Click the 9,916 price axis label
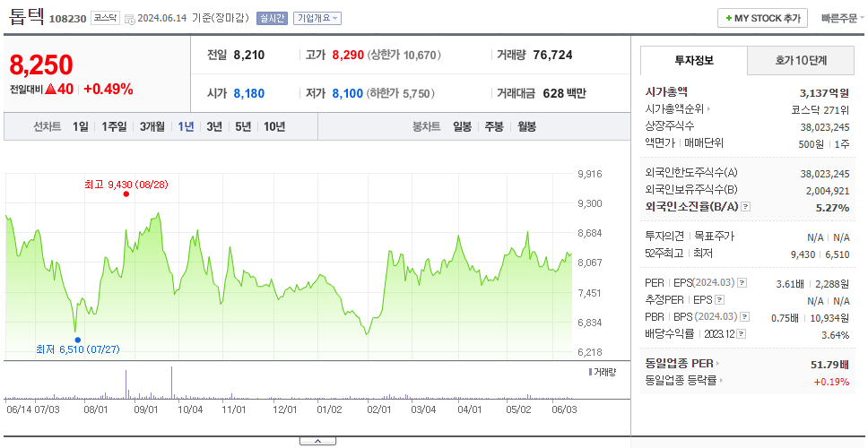The height and width of the screenshot is (448, 868). 589,174
